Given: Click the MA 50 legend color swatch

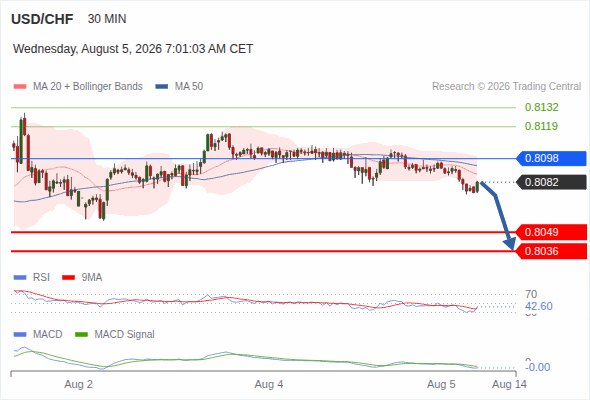Looking at the screenshot, I should pos(162,87).
